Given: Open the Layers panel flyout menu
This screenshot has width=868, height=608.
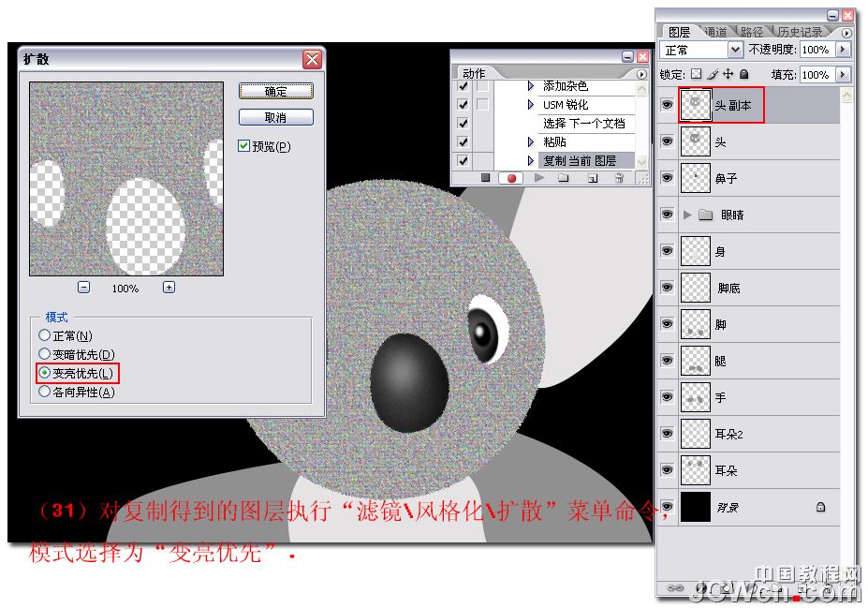Looking at the screenshot, I should pyautogui.click(x=846, y=33).
